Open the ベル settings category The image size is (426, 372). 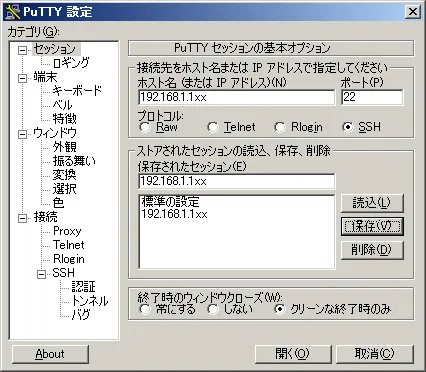point(62,105)
